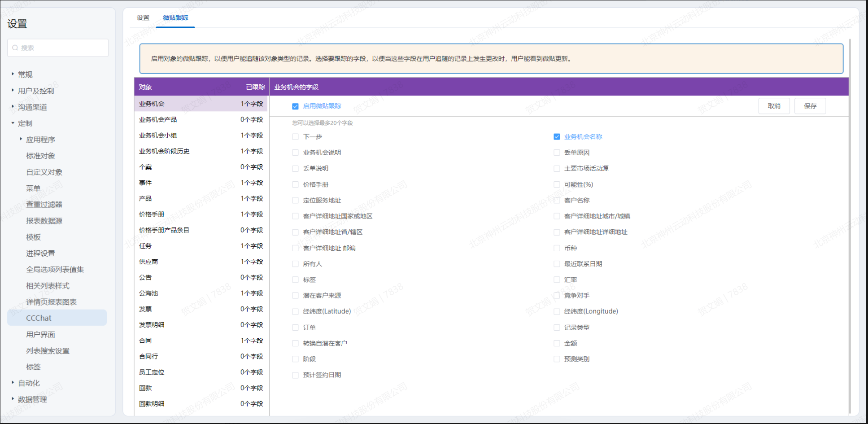Check the 下一步 field checkbox
The height and width of the screenshot is (424, 868).
tap(295, 137)
